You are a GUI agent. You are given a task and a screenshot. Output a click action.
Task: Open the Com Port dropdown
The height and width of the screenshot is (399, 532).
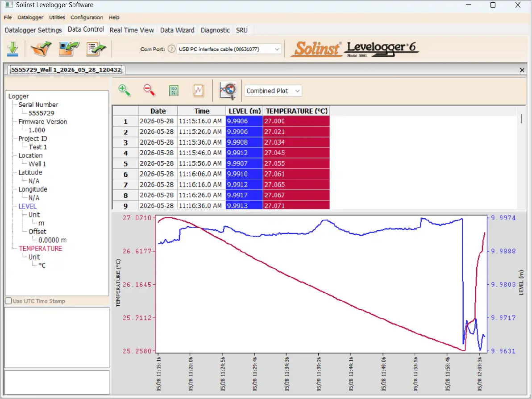[x=229, y=49]
